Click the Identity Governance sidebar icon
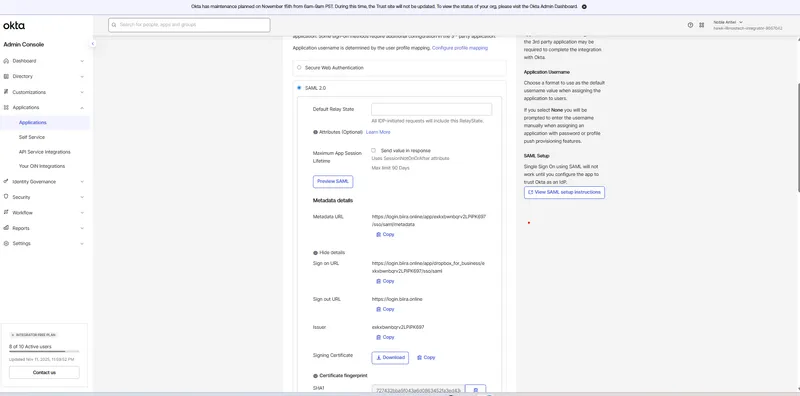Viewport: 800px width, 396px height. click(6, 181)
